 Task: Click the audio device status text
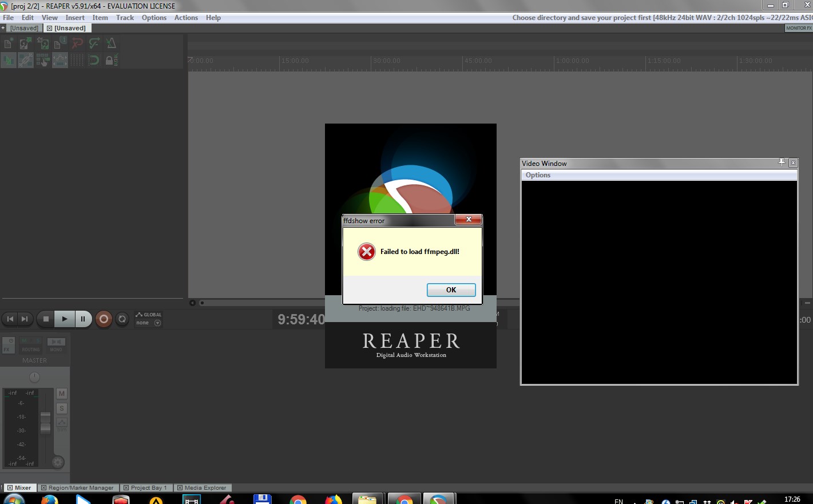pyautogui.click(x=663, y=18)
